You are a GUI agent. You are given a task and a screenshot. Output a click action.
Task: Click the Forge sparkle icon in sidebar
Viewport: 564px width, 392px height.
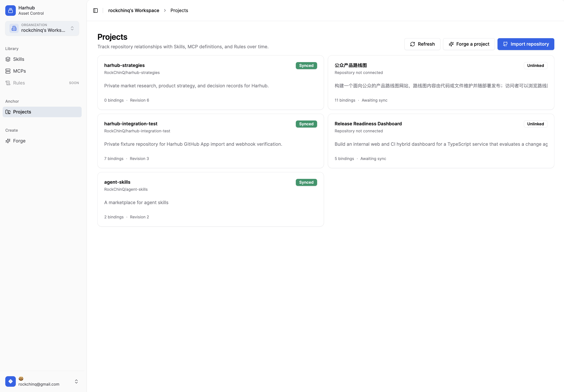pyautogui.click(x=8, y=141)
